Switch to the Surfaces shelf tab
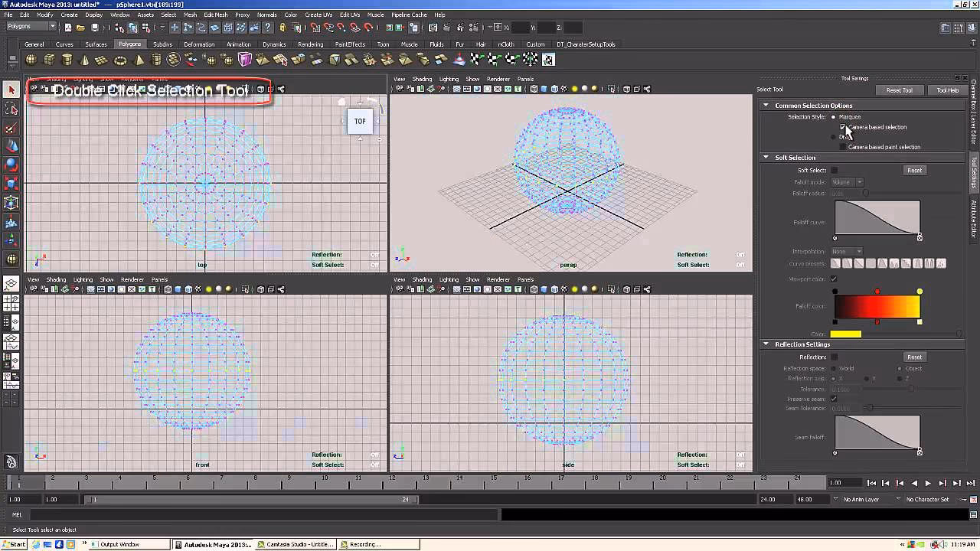 point(96,44)
